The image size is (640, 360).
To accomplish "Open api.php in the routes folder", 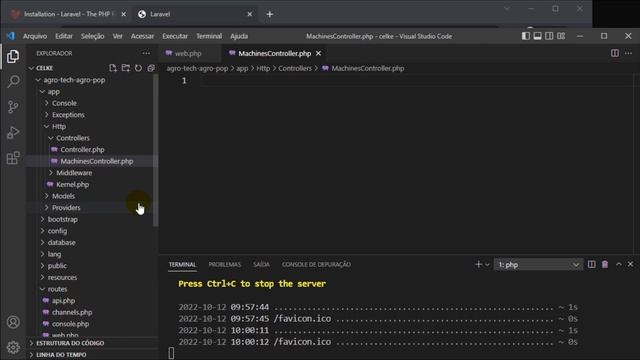I will (63, 301).
